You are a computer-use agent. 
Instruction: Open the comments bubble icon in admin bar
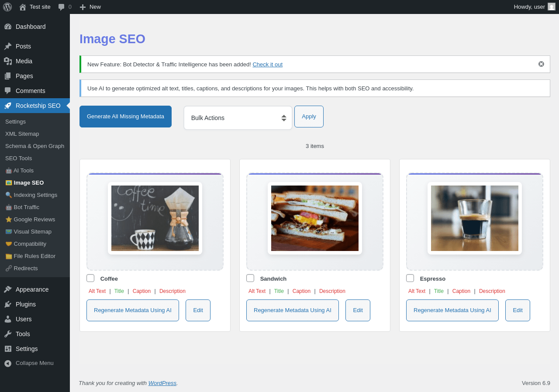pyautogui.click(x=62, y=7)
